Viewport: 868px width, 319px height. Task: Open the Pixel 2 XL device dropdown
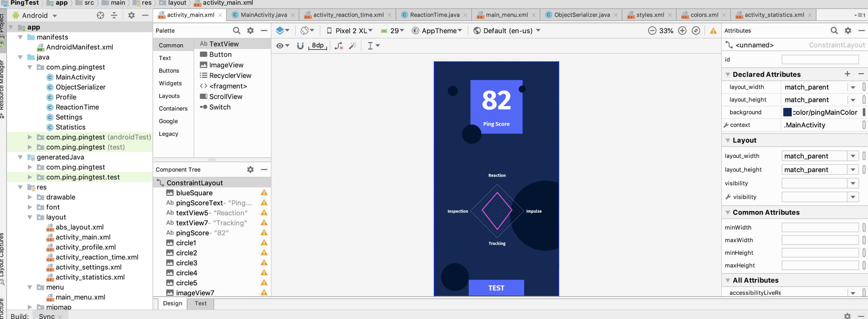348,31
